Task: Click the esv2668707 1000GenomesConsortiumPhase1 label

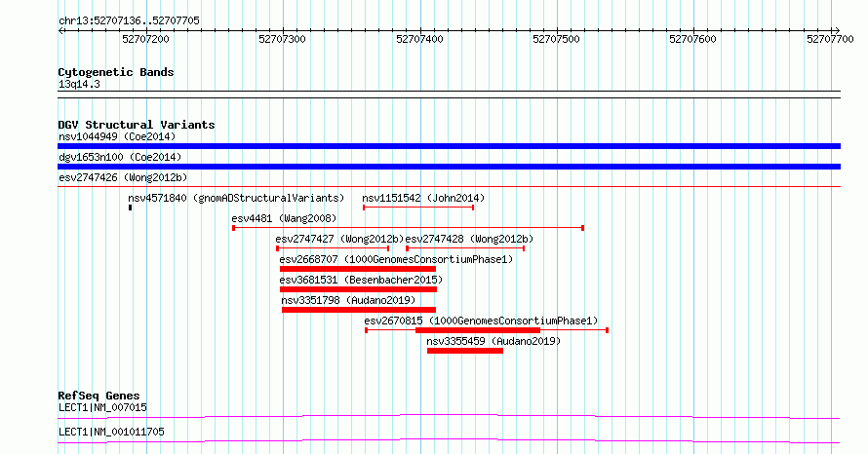Action: click(x=396, y=259)
